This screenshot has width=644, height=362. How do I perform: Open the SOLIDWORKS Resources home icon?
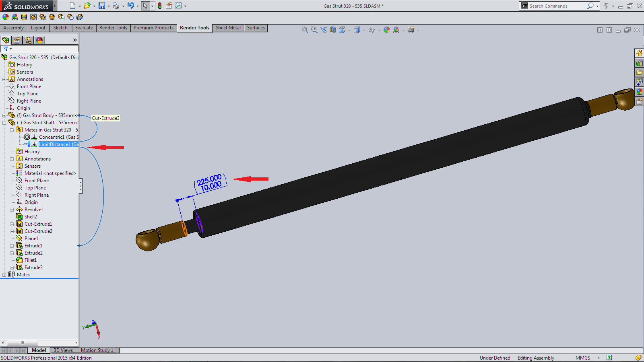click(639, 53)
